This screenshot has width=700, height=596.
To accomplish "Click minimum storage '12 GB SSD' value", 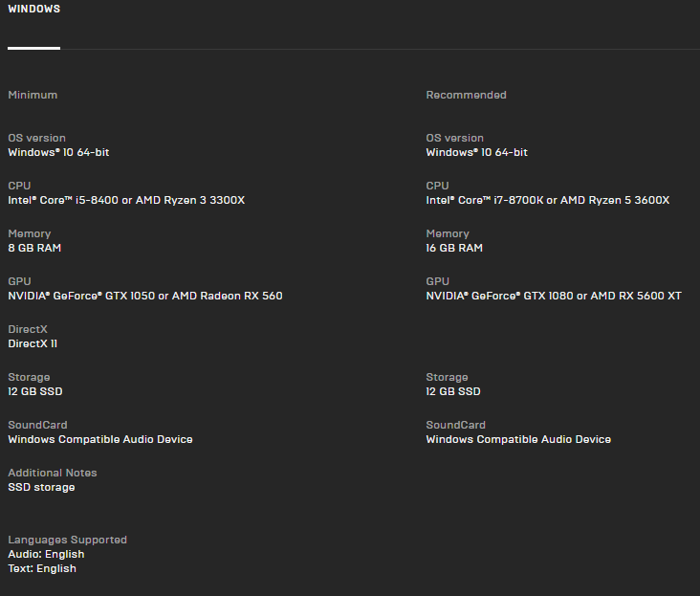I will click(35, 391).
